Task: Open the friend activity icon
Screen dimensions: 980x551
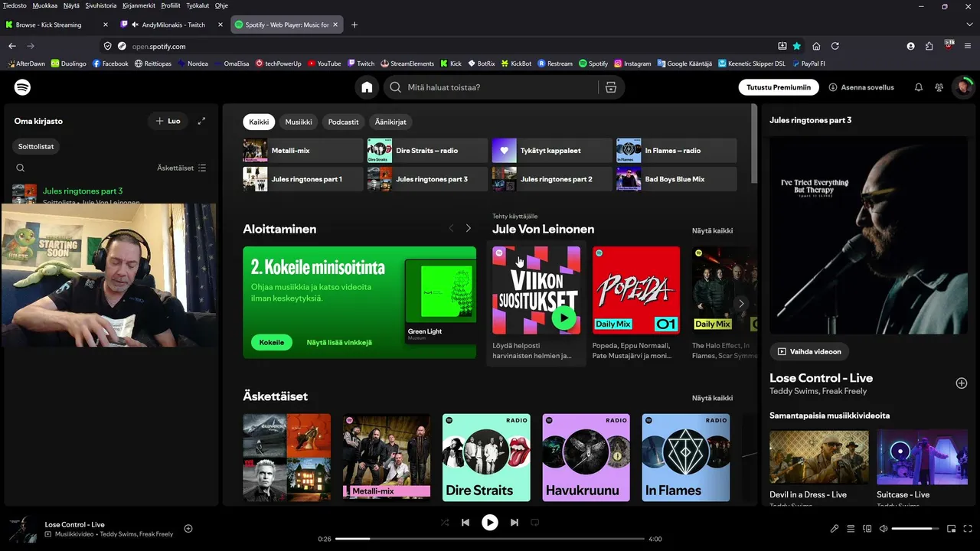Action: tap(939, 87)
